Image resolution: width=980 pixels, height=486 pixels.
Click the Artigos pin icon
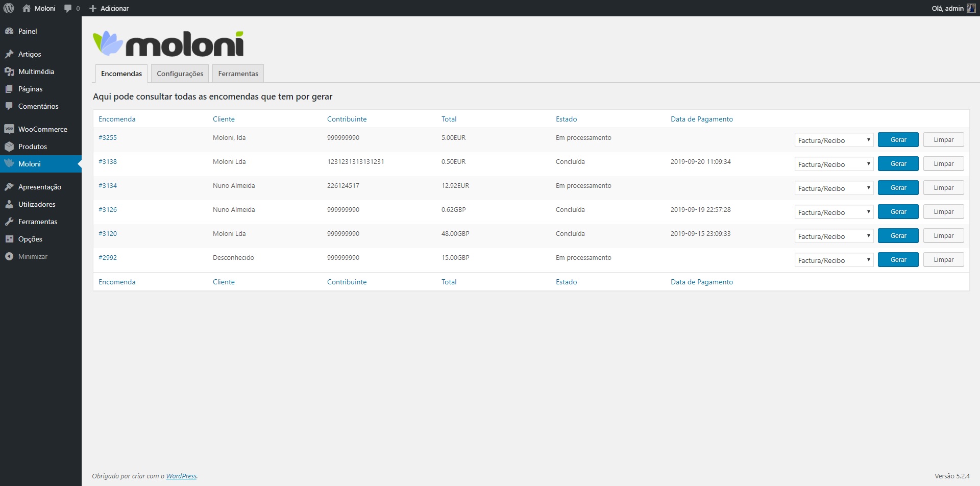(9, 54)
